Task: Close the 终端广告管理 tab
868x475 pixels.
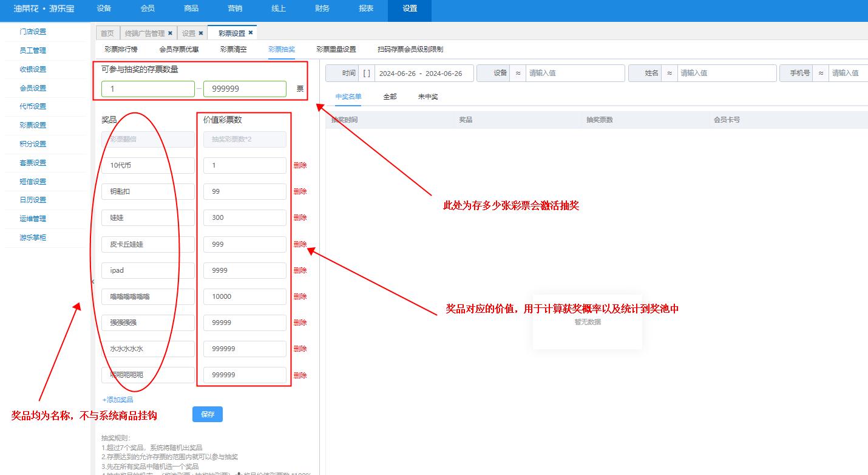Action: [170, 33]
